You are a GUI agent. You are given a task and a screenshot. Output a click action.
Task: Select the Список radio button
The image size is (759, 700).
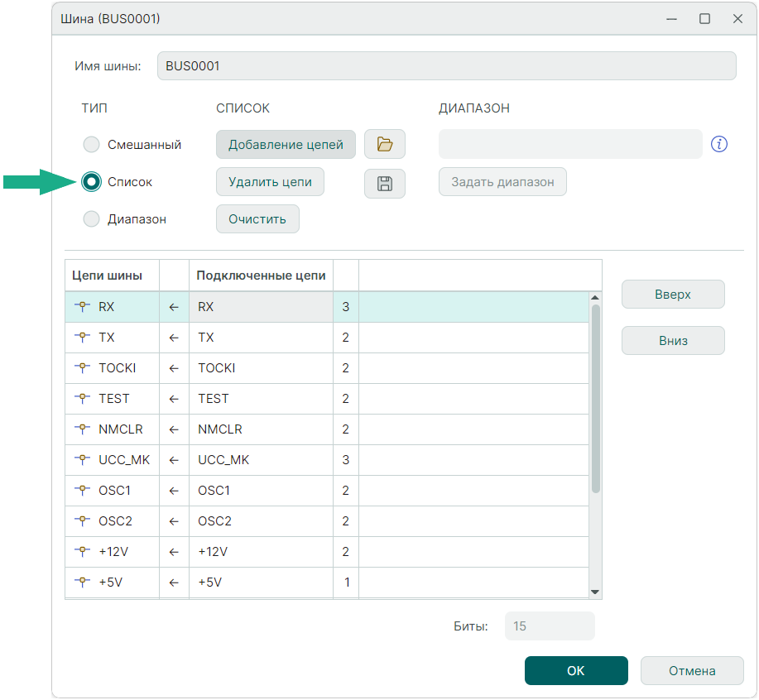[92, 182]
